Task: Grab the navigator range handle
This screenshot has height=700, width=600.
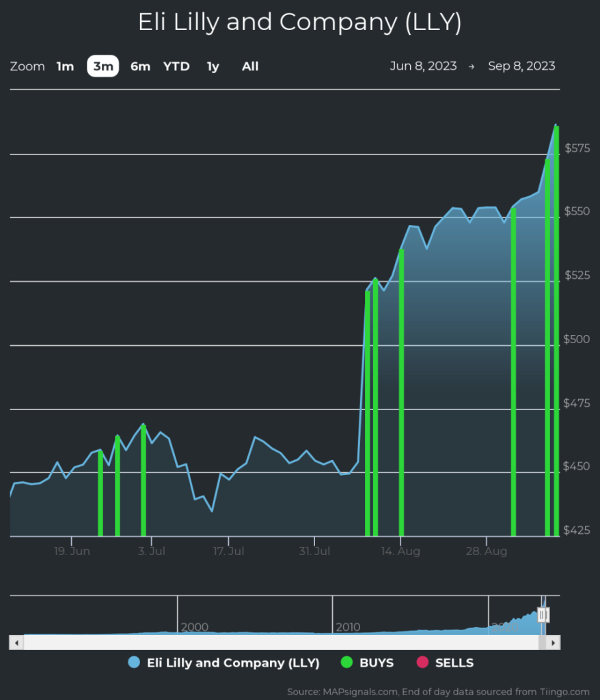Action: tap(543, 615)
